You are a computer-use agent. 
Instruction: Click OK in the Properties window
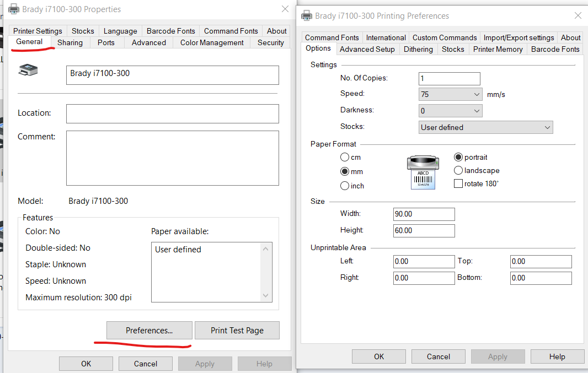click(x=86, y=364)
